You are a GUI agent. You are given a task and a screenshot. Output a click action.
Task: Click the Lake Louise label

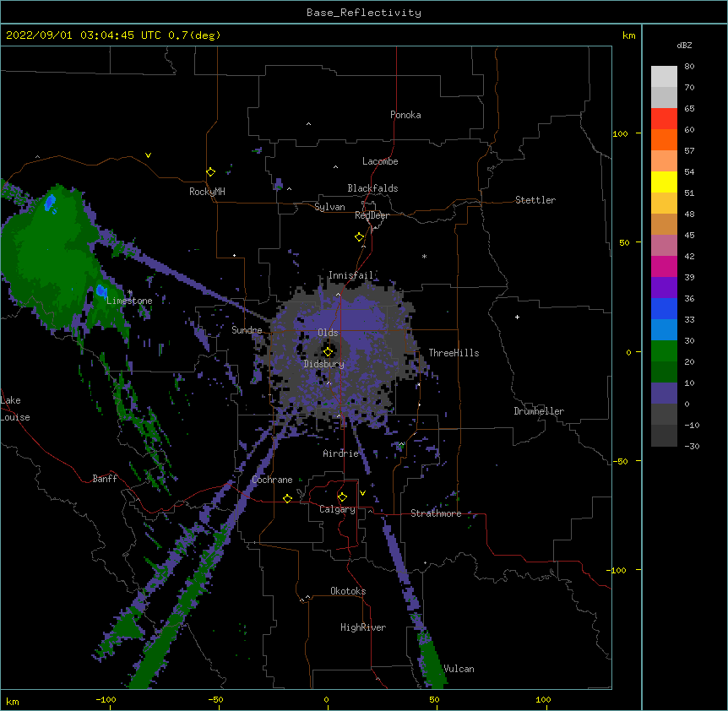[x=15, y=409]
